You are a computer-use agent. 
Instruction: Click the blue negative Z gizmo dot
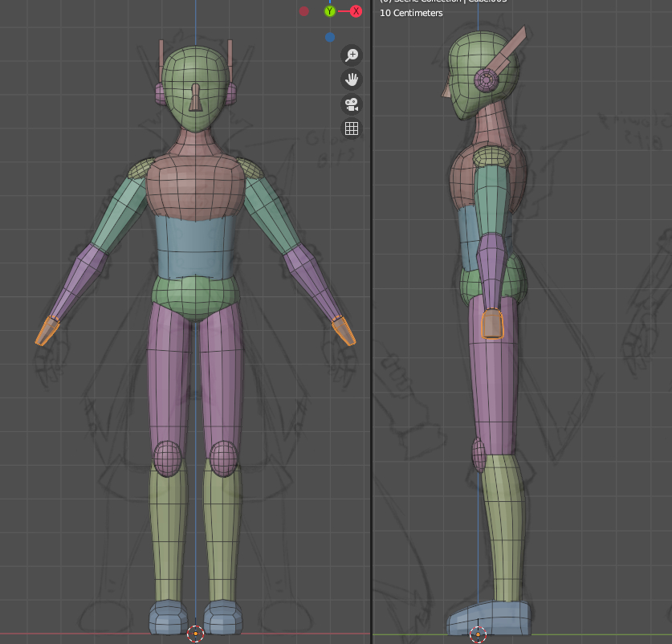click(330, 37)
